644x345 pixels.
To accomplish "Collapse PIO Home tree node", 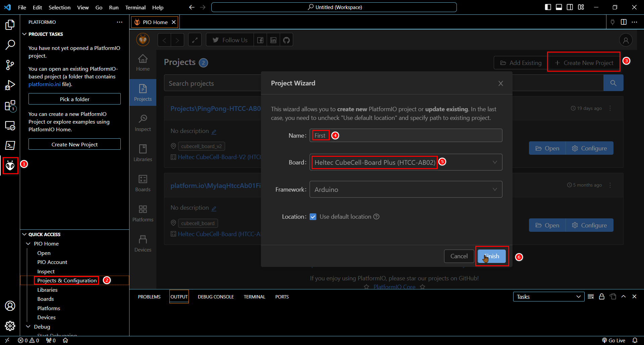I will 28,244.
